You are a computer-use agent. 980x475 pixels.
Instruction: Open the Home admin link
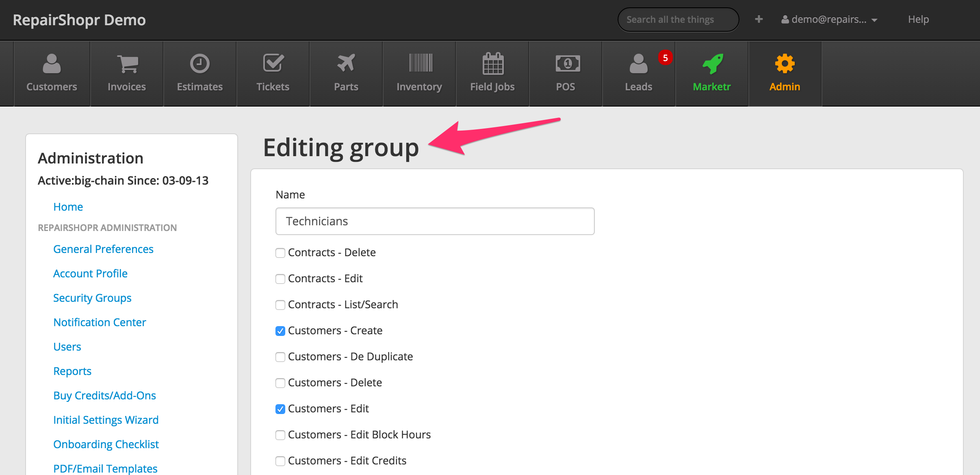(68, 207)
